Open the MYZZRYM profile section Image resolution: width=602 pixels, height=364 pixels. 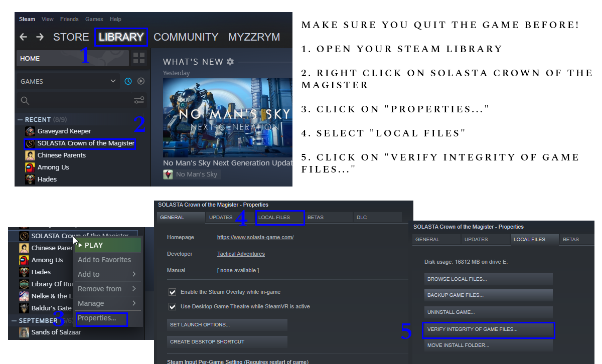point(254,37)
